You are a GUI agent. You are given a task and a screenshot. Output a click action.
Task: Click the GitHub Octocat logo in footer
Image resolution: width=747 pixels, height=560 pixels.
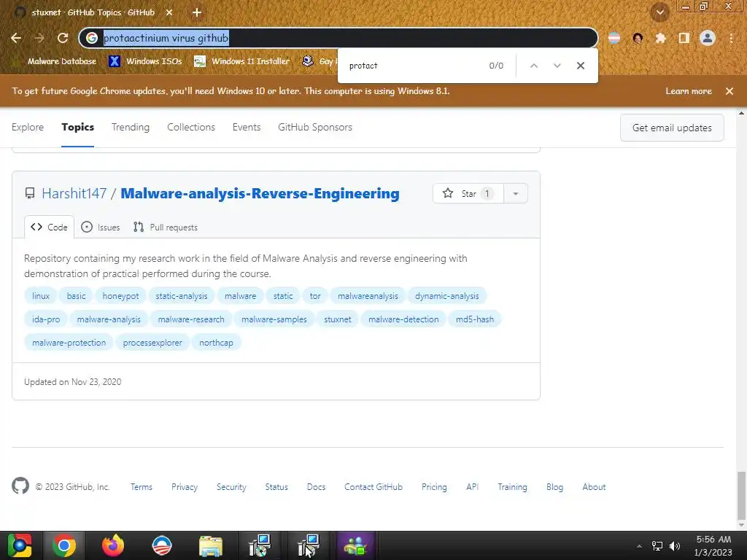click(20, 486)
